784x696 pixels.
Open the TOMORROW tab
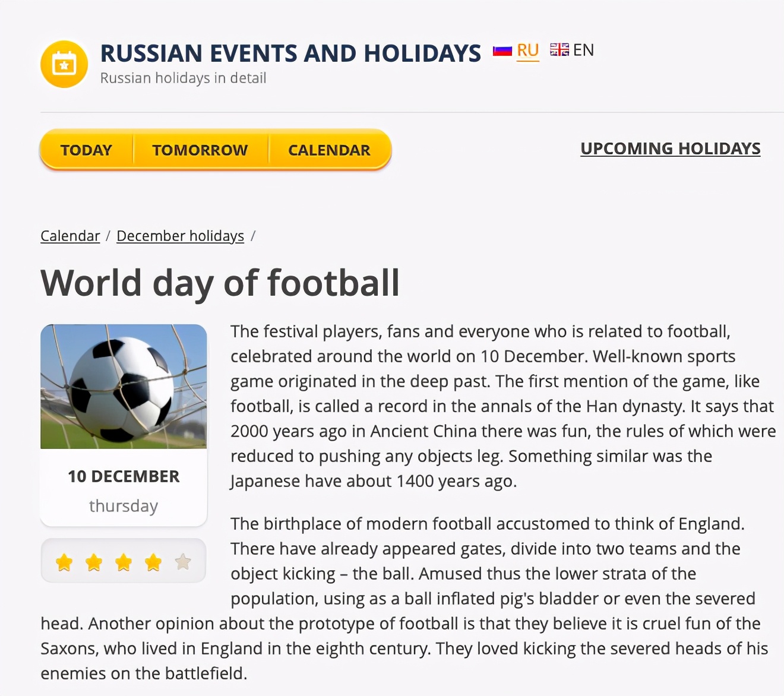pos(200,150)
